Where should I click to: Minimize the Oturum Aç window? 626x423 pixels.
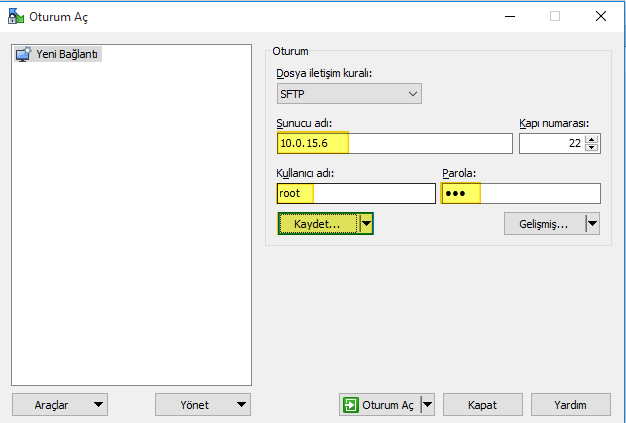pos(510,16)
